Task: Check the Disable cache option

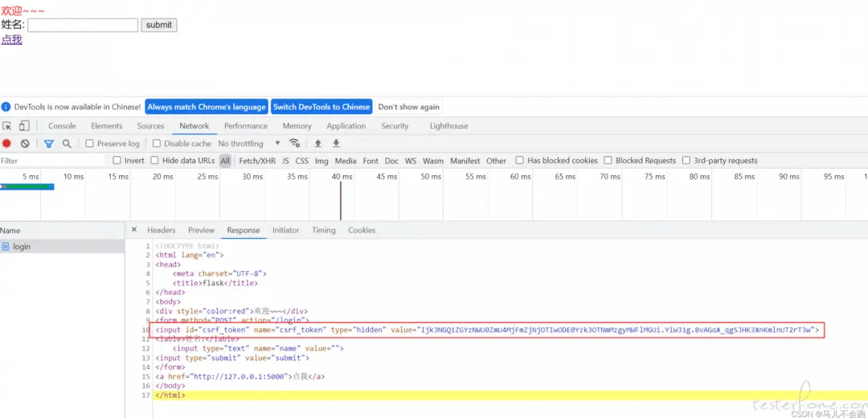Action: [x=157, y=144]
